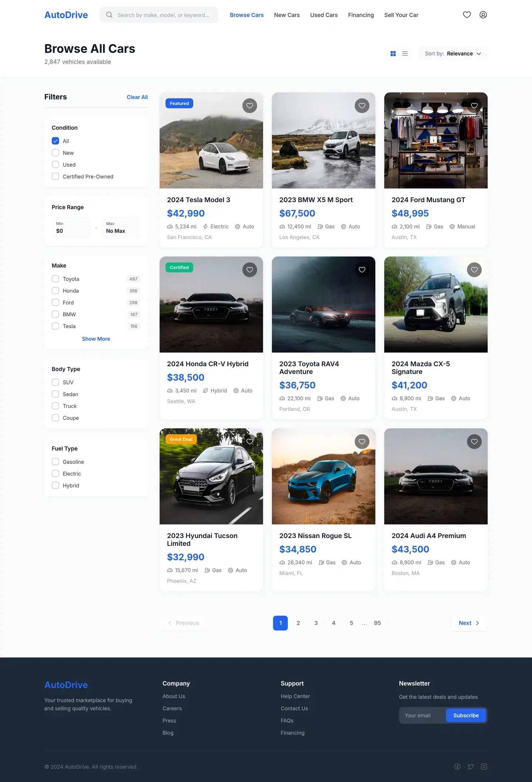Go to the Next results page

coord(469,623)
